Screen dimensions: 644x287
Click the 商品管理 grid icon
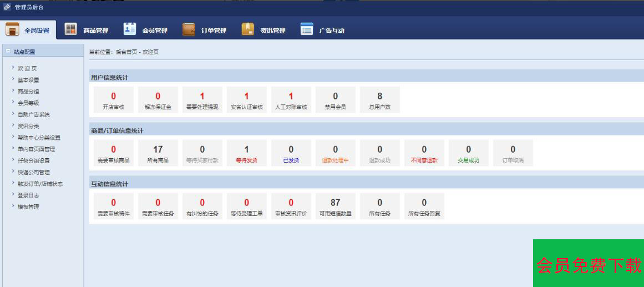[70, 29]
